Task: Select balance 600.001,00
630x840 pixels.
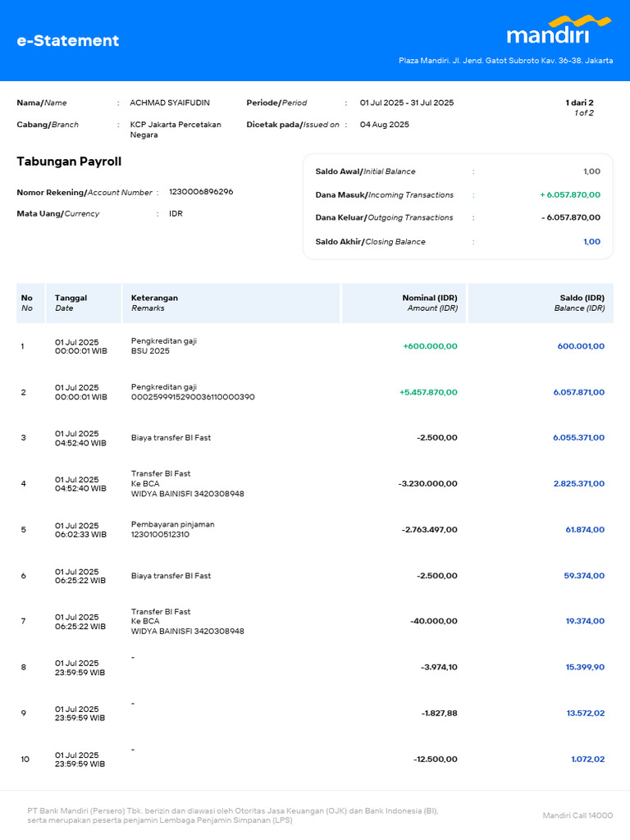Action: pos(581,346)
